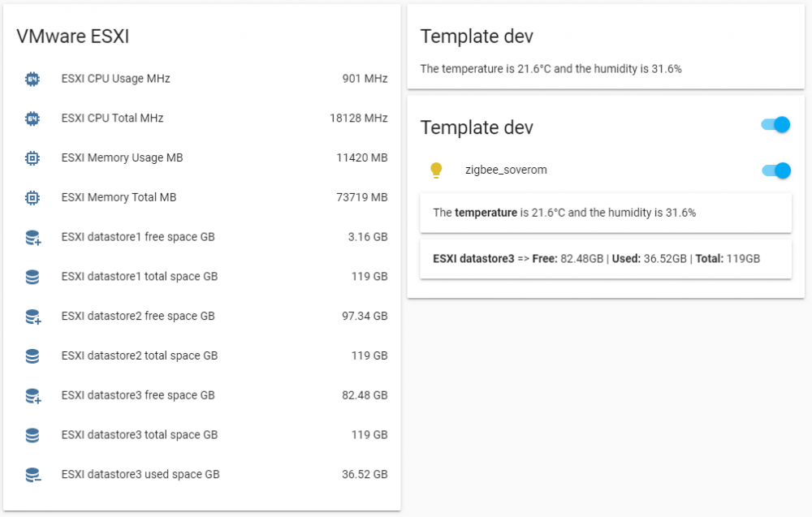Click the 11420 MB memory usage value
812x517 pixels.
pyautogui.click(x=361, y=157)
